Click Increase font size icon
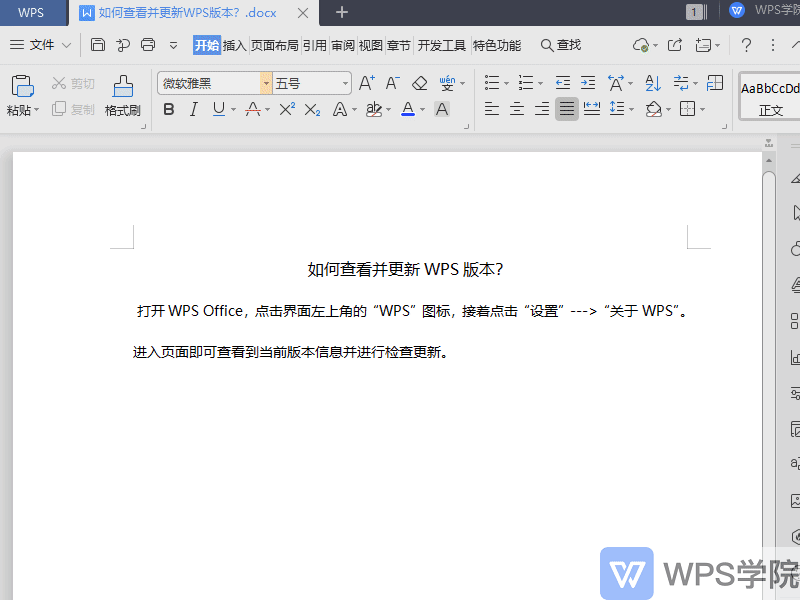800x600 pixels. click(367, 83)
